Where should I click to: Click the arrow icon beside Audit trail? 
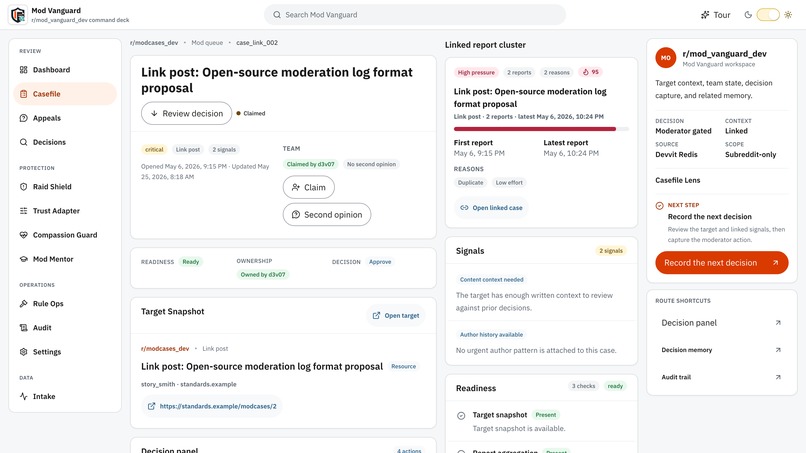(778, 377)
